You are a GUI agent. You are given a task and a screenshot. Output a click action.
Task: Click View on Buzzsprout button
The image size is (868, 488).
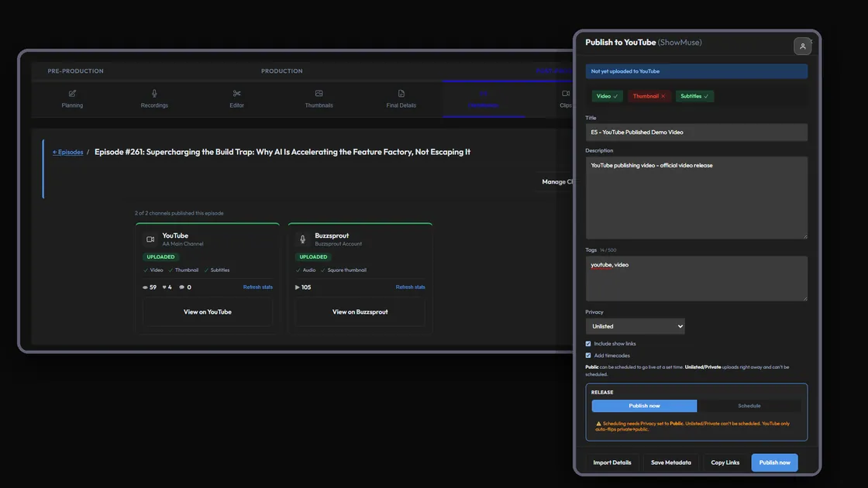[x=360, y=312]
